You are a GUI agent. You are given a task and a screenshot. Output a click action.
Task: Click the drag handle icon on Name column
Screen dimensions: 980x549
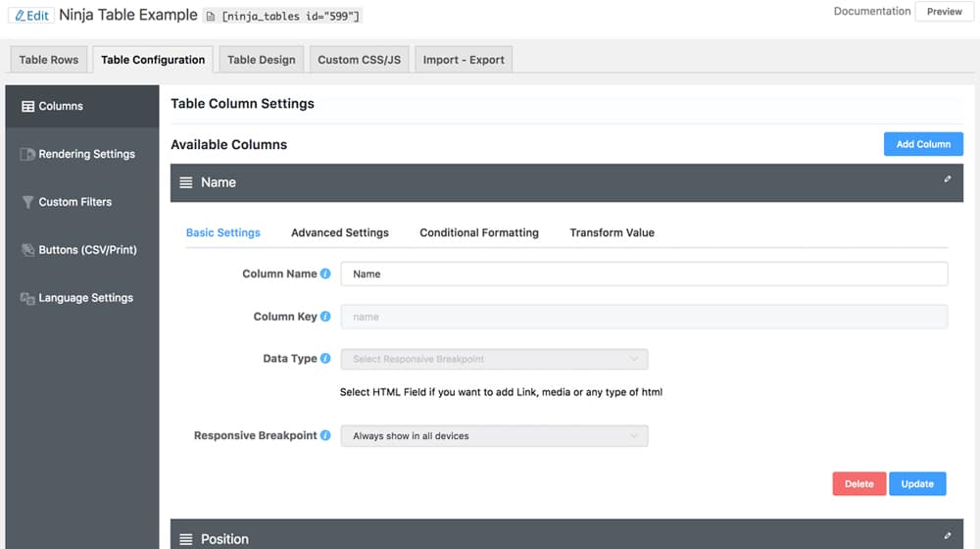(x=186, y=182)
